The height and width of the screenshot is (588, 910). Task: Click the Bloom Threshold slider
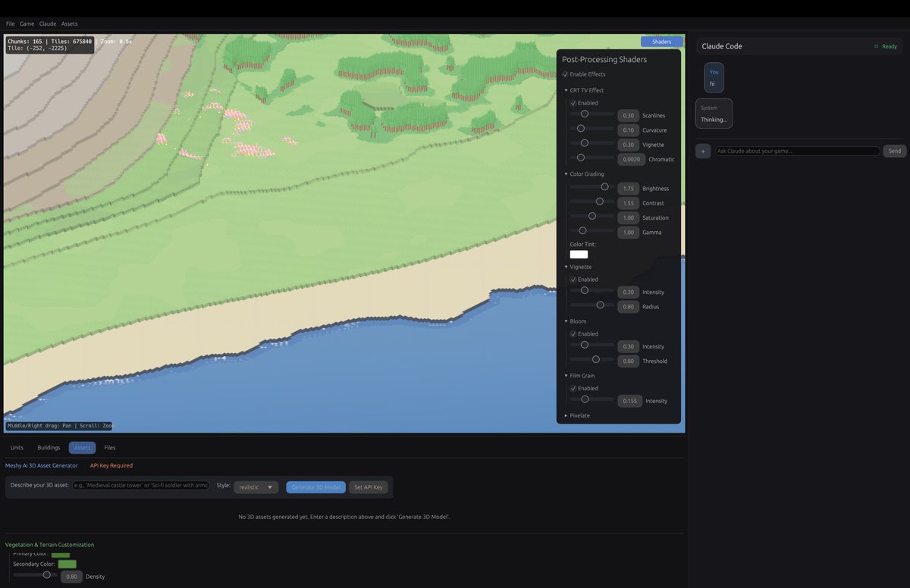click(592, 359)
